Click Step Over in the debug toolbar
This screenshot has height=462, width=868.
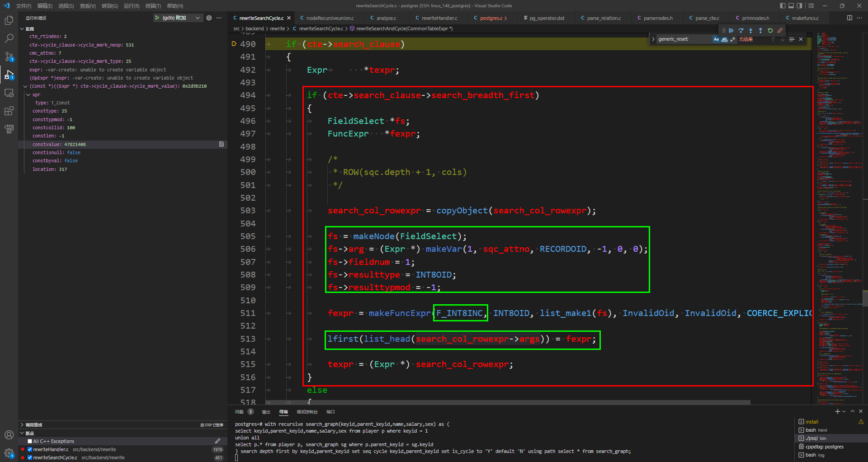pos(741,31)
